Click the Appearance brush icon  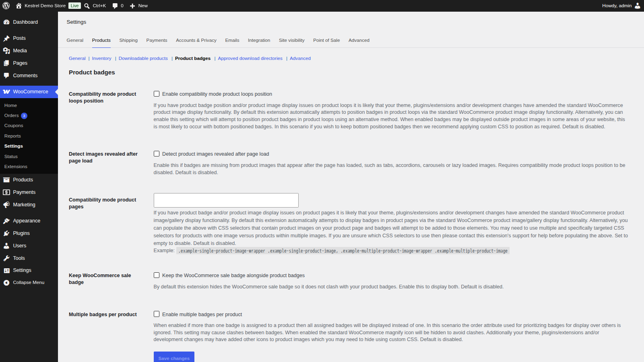coord(6,221)
